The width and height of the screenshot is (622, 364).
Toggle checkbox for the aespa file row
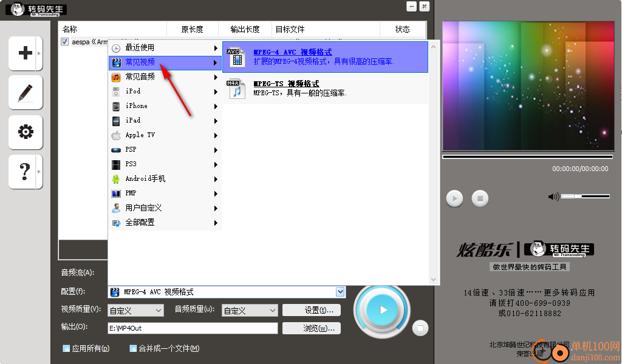(x=64, y=42)
